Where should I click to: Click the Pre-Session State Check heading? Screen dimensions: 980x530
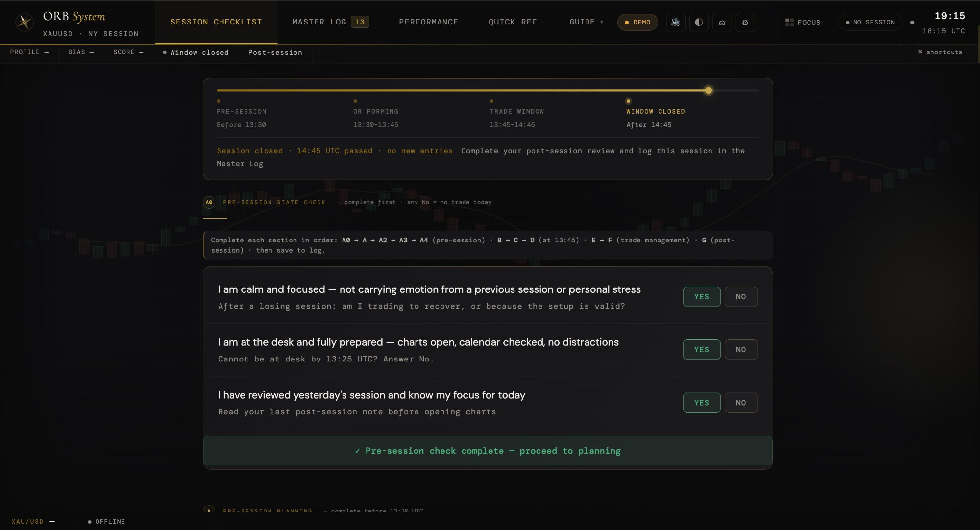pos(274,202)
